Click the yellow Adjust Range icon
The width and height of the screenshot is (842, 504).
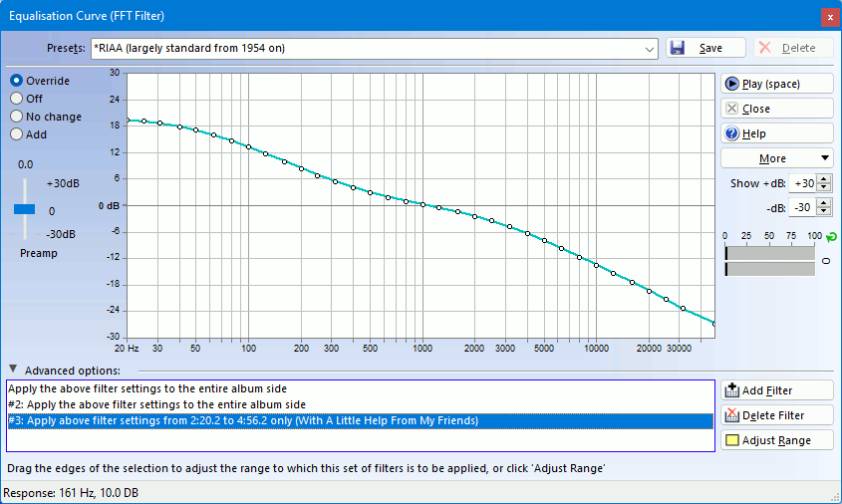tap(731, 440)
